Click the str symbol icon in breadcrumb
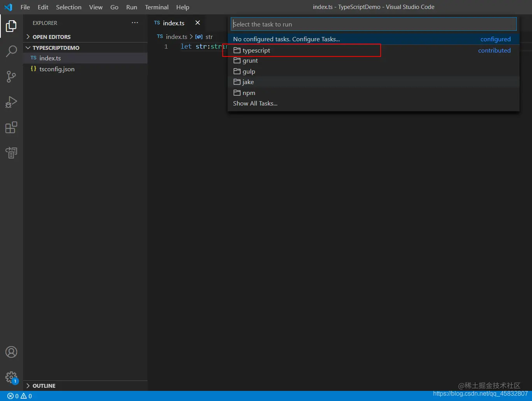Screen dimensions: 532x401 tap(199, 37)
